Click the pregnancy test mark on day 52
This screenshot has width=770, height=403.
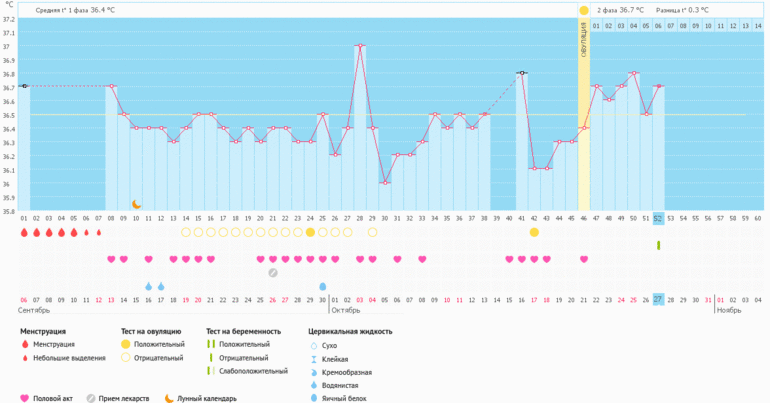658,245
